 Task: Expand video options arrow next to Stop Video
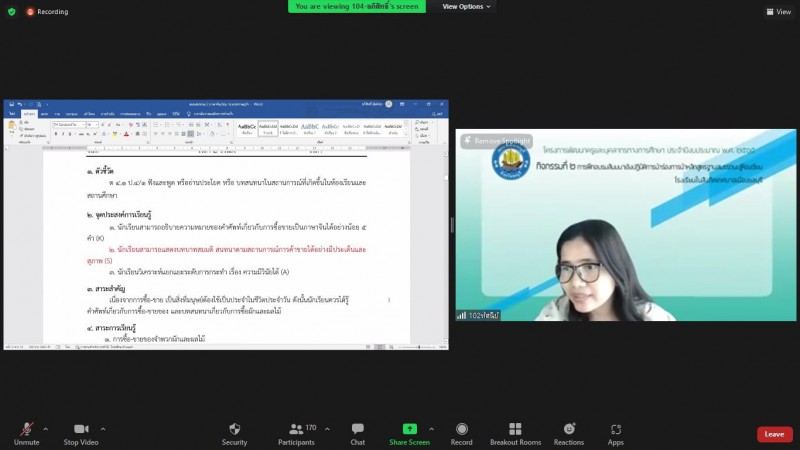click(x=102, y=428)
